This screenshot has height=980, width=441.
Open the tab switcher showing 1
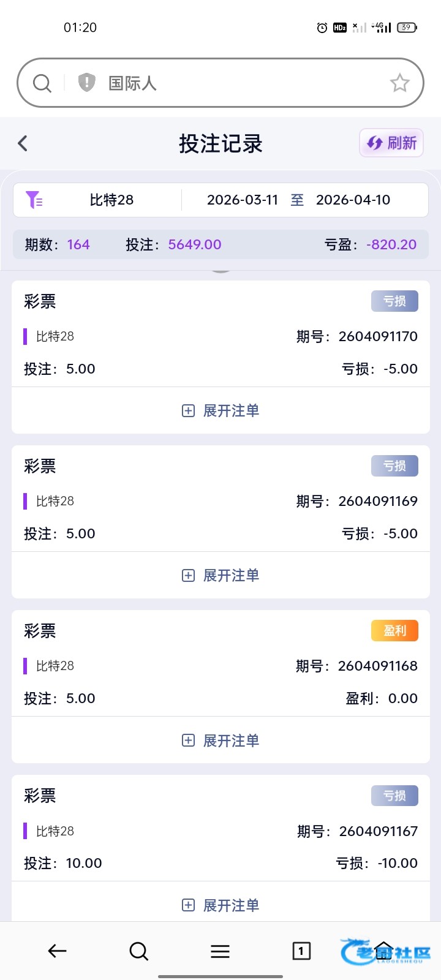pos(301,951)
